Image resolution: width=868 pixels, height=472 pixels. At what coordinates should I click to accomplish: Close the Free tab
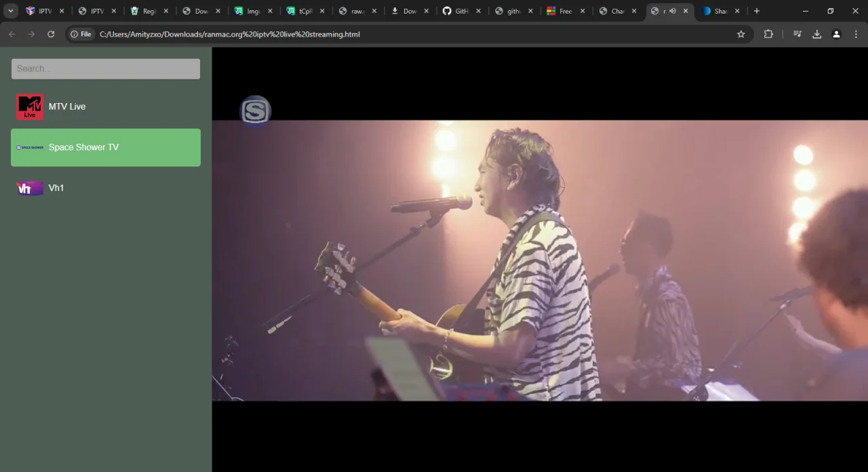tap(583, 11)
